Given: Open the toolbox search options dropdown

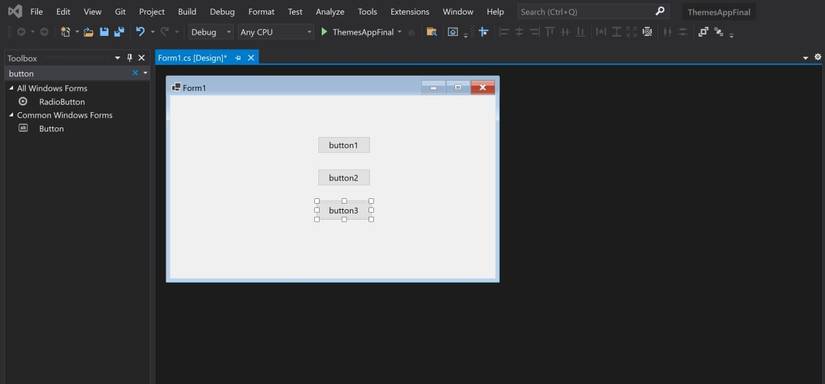Looking at the screenshot, I should (145, 73).
